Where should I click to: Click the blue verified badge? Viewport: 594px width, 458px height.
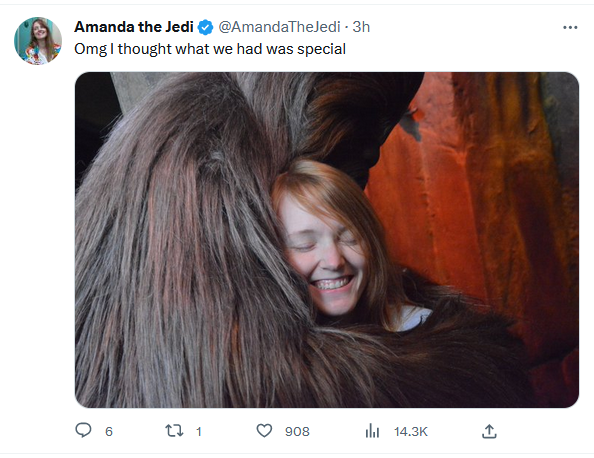[x=205, y=27]
